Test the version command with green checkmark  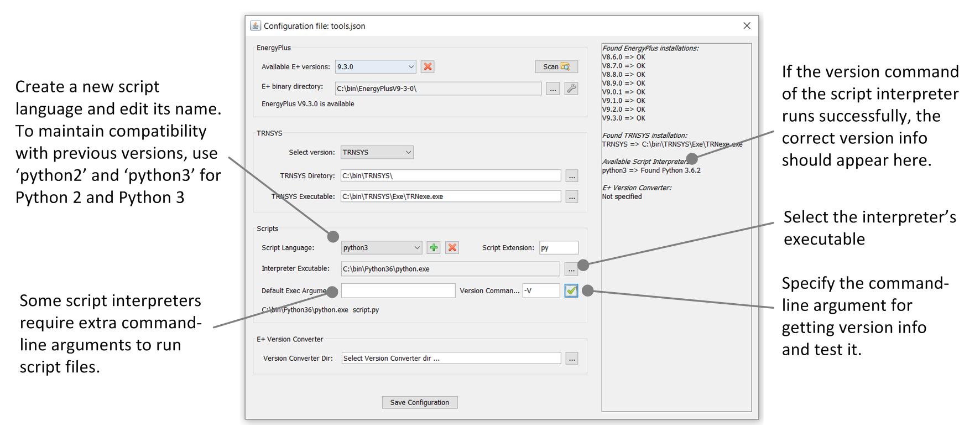click(x=571, y=290)
